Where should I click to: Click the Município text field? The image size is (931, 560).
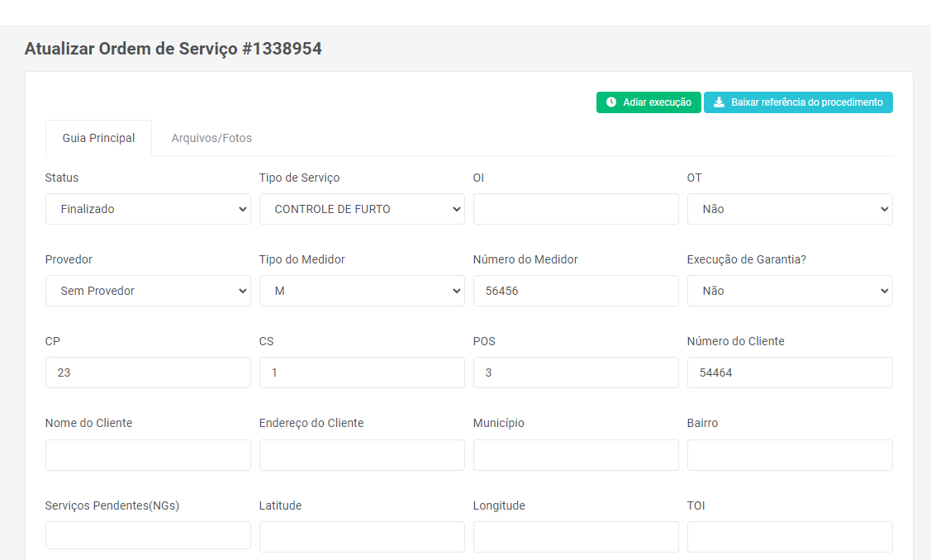pos(576,455)
